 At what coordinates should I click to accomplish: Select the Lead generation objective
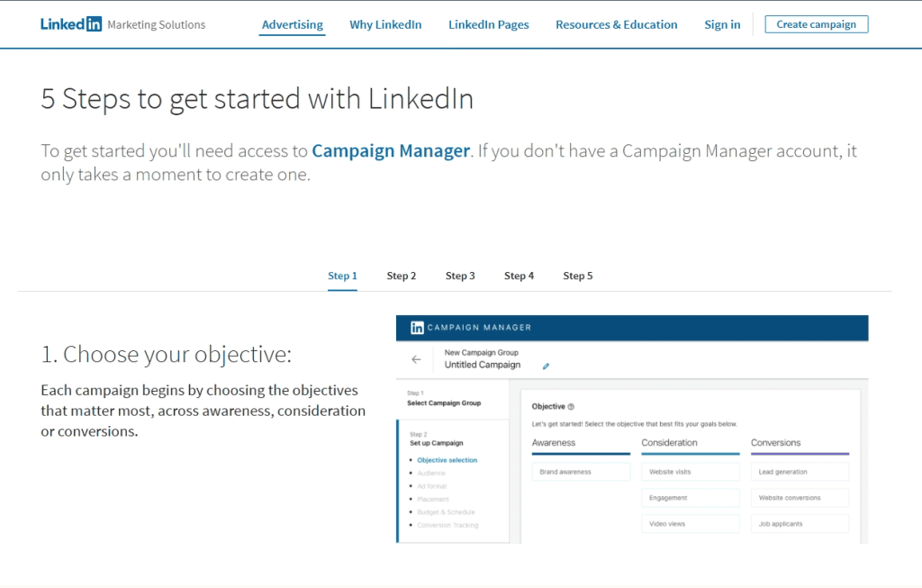tap(800, 472)
